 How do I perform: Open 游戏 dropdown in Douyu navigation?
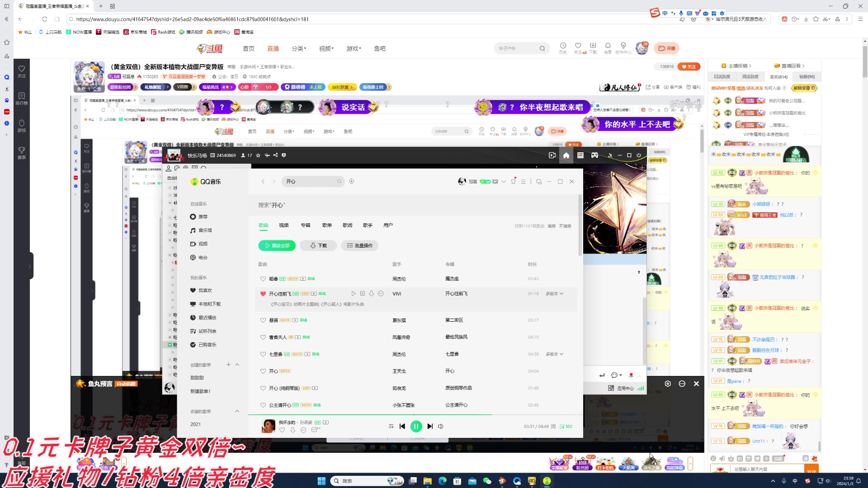pyautogui.click(x=354, y=48)
